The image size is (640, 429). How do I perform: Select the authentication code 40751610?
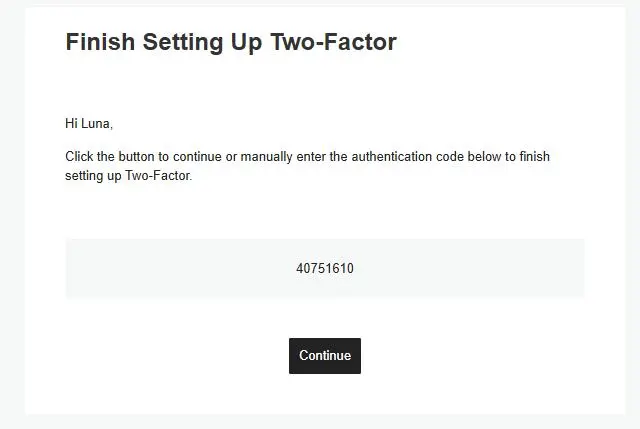tap(325, 269)
